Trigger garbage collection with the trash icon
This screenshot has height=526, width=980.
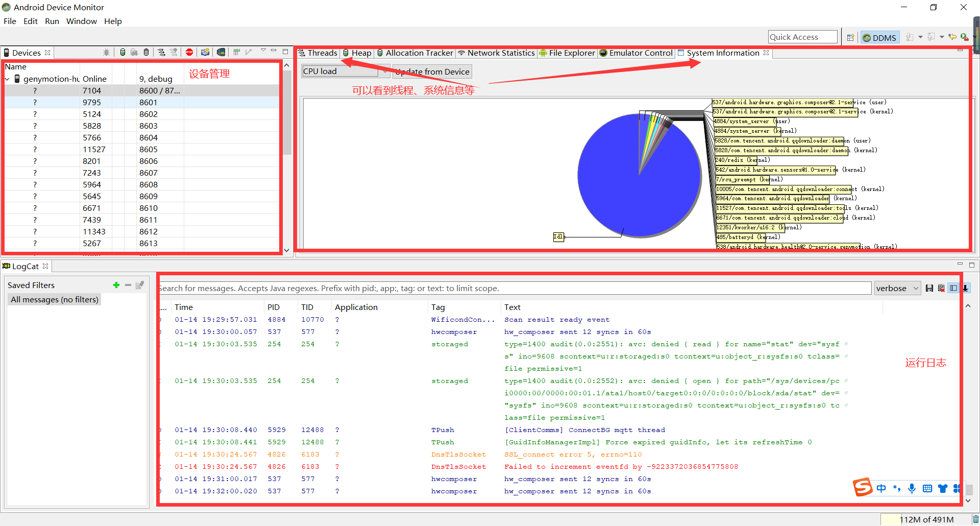coord(146,52)
